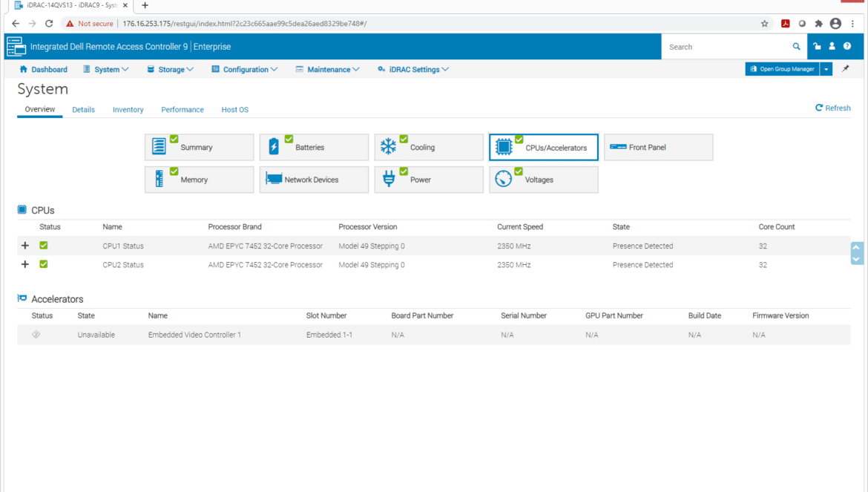Open the Voltages tile

tap(544, 180)
